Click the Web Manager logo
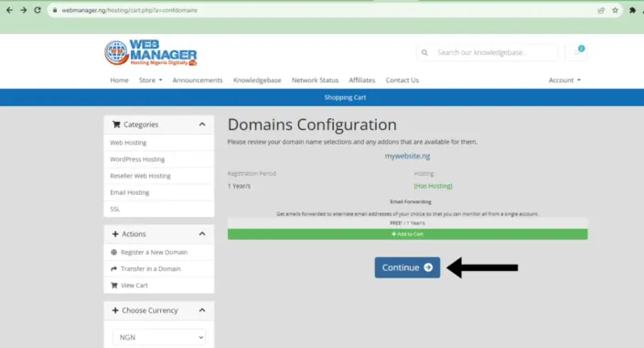 point(151,52)
